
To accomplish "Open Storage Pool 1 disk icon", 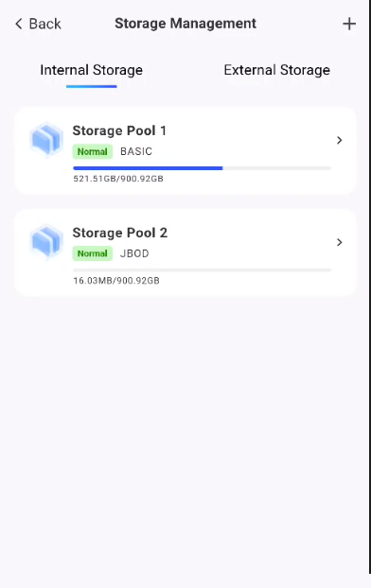I will pos(46,140).
